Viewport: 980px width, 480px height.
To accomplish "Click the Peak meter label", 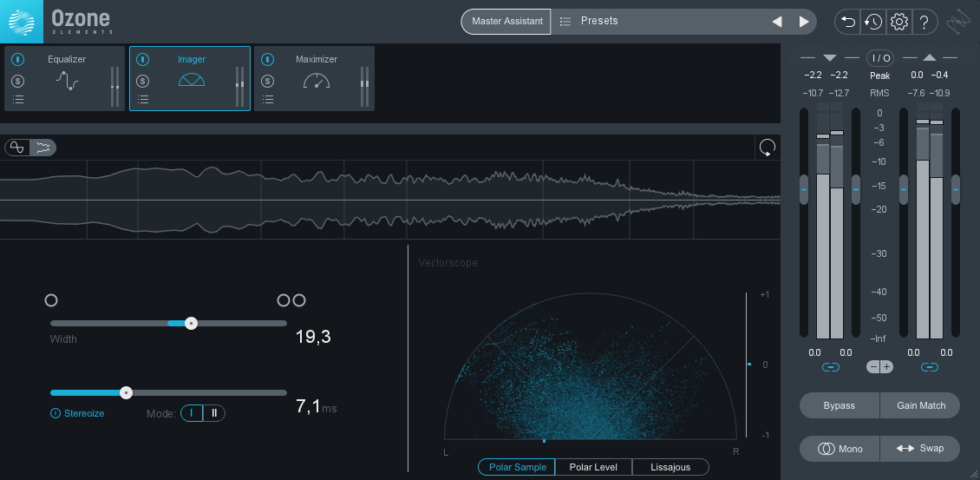I will 879,76.
